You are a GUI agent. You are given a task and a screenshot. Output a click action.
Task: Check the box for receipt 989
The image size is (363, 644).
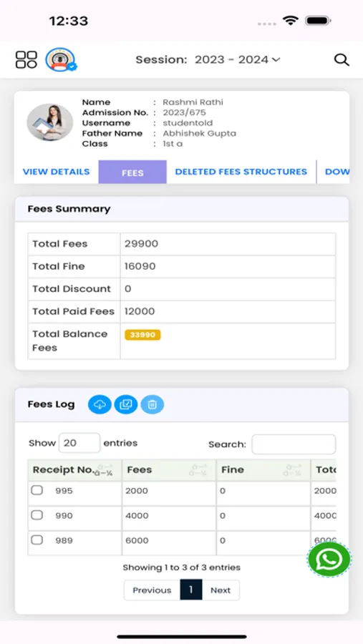[x=37, y=540]
